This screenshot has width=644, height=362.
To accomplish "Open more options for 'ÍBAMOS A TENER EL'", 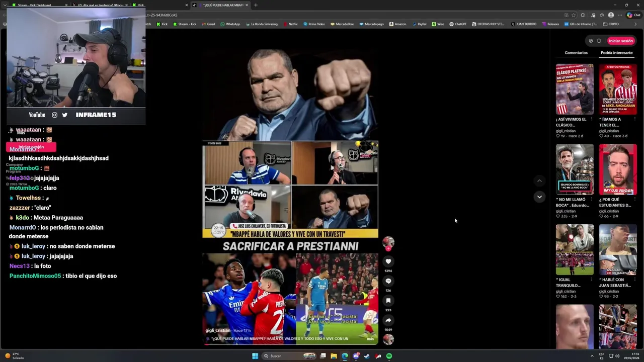I will pyautogui.click(x=634, y=119).
